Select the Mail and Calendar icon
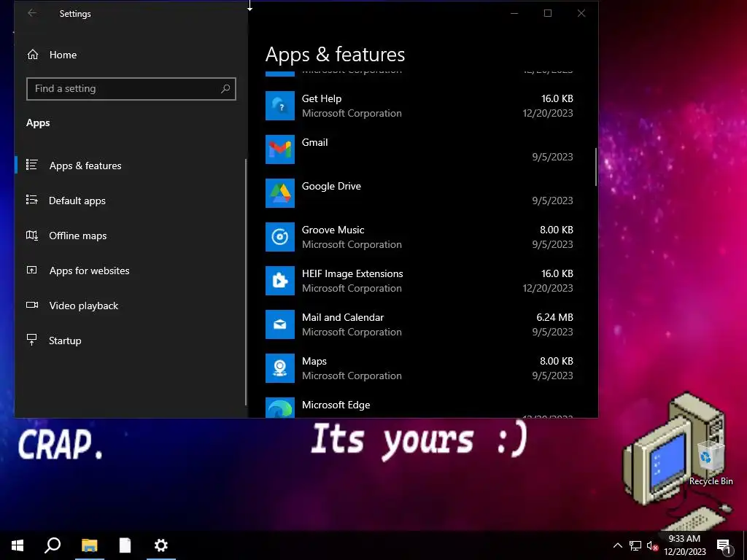This screenshot has height=560, width=747. (x=279, y=324)
